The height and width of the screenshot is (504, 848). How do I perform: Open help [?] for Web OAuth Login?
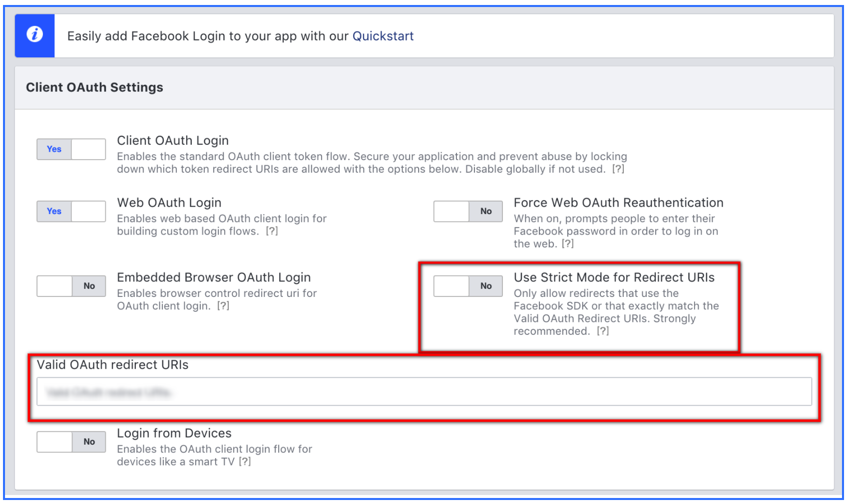tap(272, 232)
